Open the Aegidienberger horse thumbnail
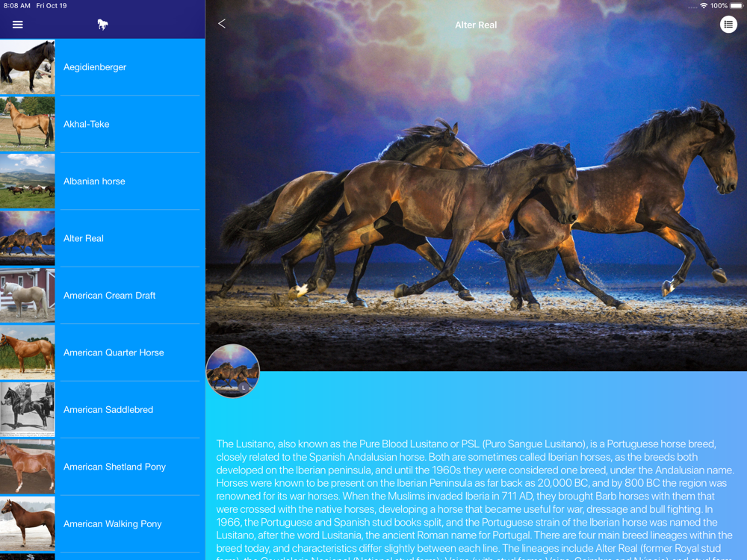Image resolution: width=747 pixels, height=560 pixels. point(27,66)
